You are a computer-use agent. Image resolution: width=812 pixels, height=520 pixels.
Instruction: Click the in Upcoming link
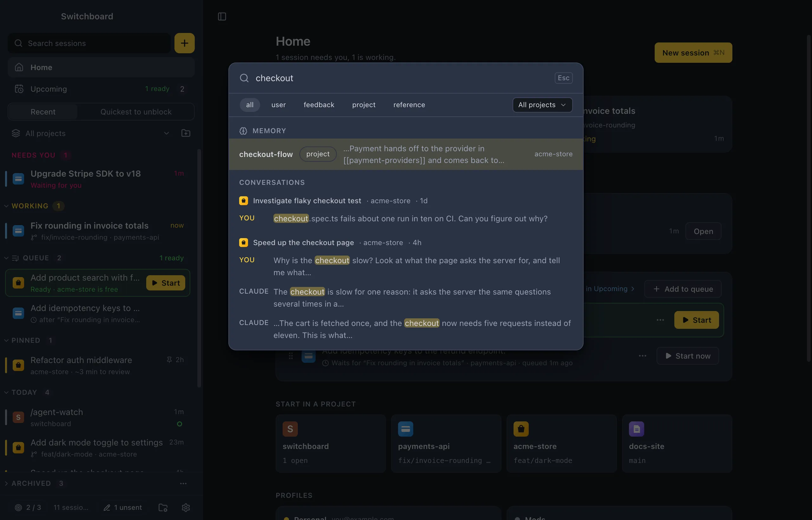point(610,289)
